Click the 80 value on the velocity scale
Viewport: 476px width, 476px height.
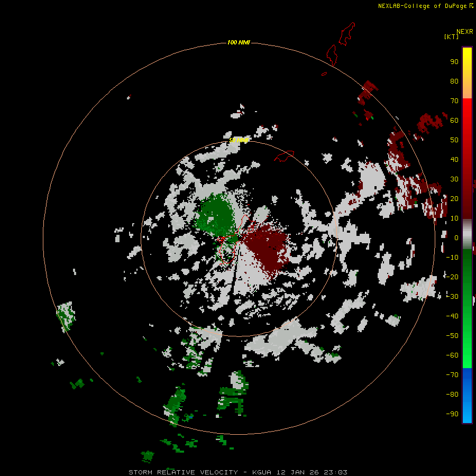pyautogui.click(x=454, y=81)
